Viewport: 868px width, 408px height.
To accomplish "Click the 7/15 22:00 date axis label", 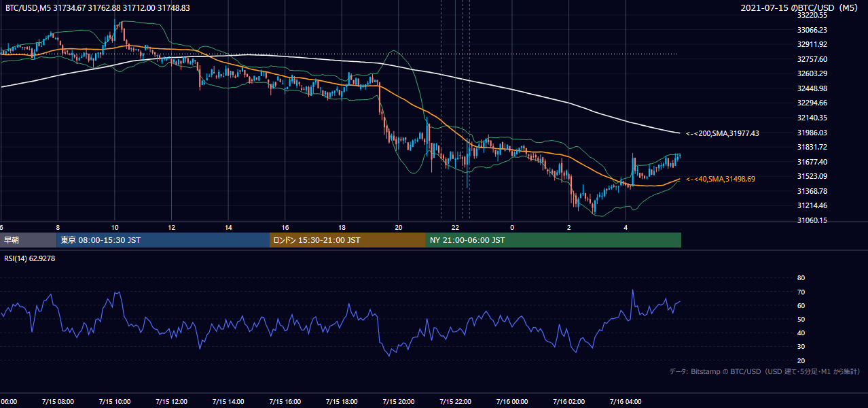I will coord(455,402).
